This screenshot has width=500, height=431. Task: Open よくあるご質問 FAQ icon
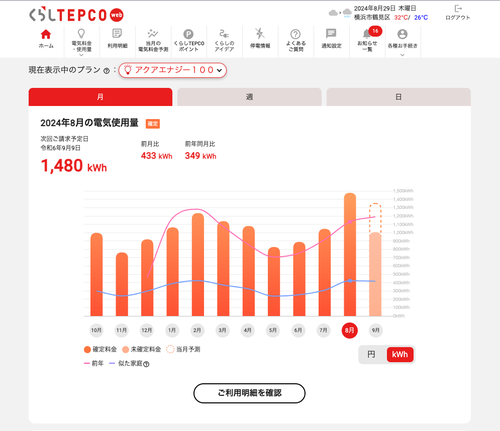pos(295,34)
